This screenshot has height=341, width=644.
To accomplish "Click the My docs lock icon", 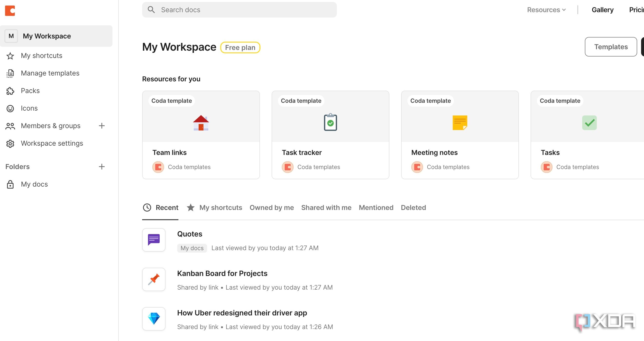I will point(10,184).
